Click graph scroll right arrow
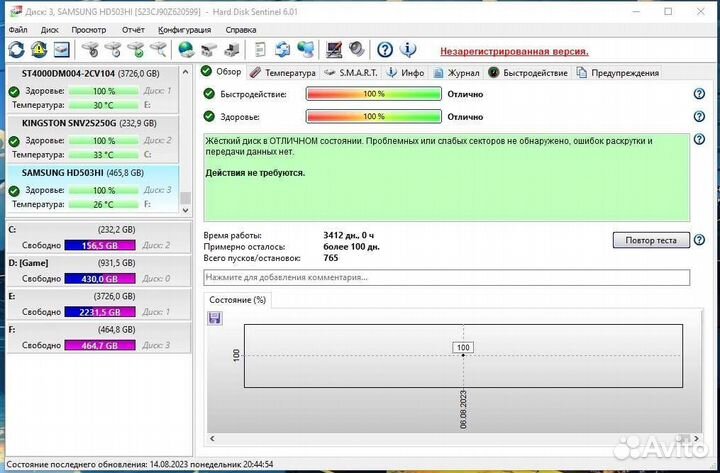The width and height of the screenshot is (720, 473). [696, 439]
